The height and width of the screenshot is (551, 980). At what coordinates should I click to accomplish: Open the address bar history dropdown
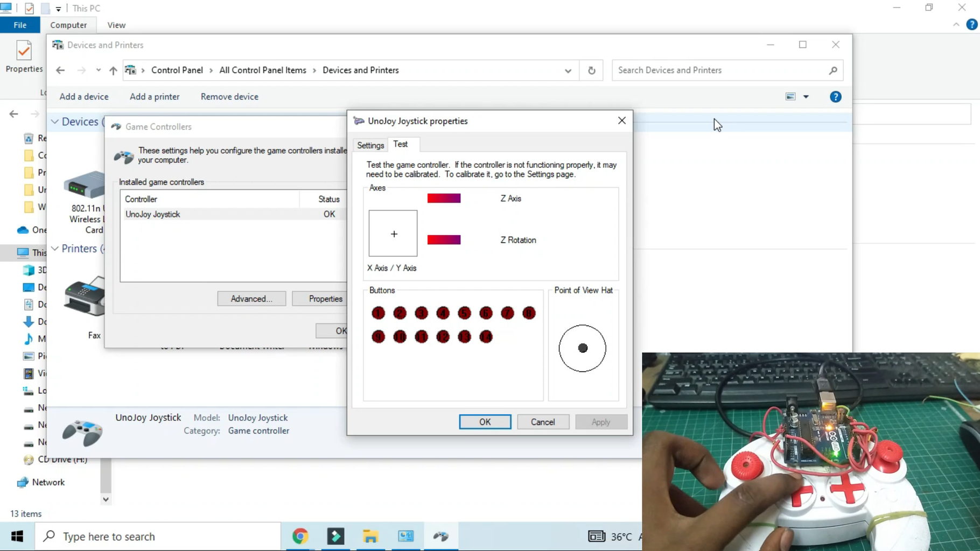click(568, 70)
